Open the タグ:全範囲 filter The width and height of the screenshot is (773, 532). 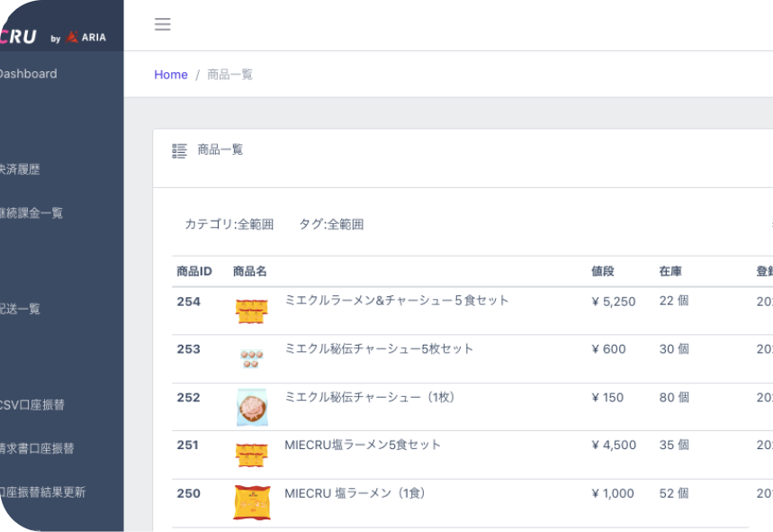point(331,224)
